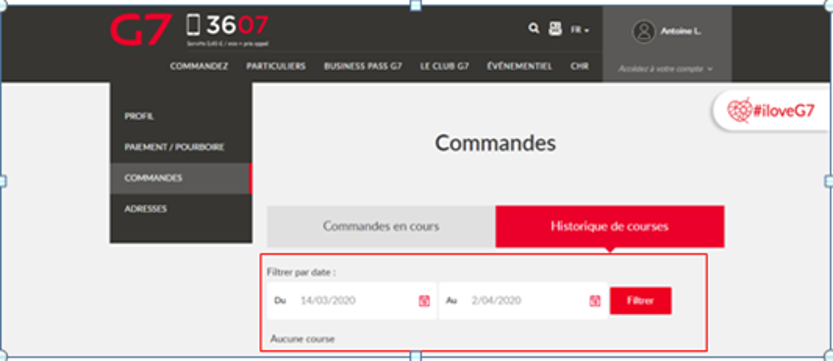833x361 pixels.
Task: Click the 3607 phone number
Action: (x=237, y=25)
